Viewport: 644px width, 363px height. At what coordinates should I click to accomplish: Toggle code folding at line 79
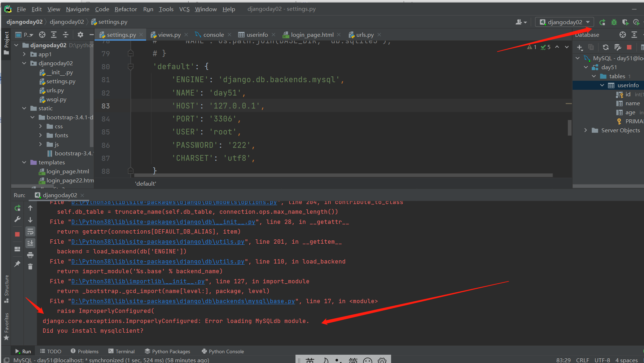point(131,54)
